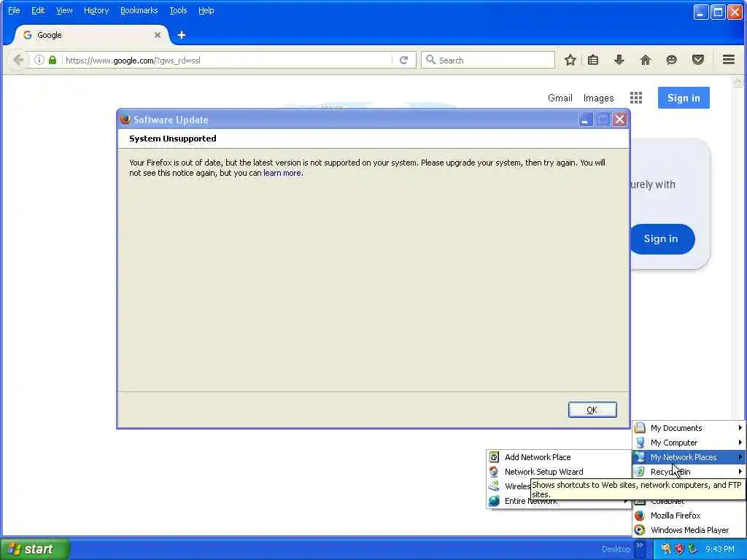The width and height of the screenshot is (747, 560).
Task: Open the File menu
Action: [15, 10]
